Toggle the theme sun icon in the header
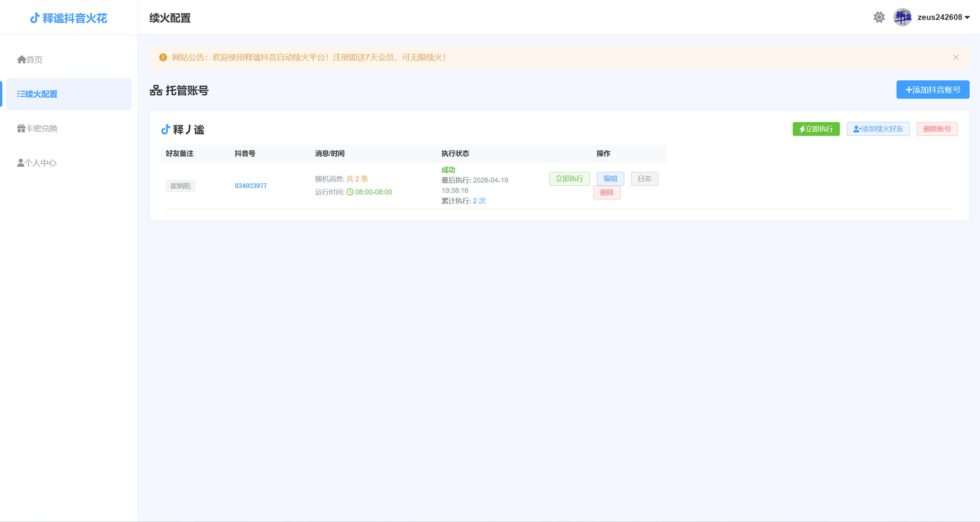Viewport: 980px width, 522px height. coord(879,17)
